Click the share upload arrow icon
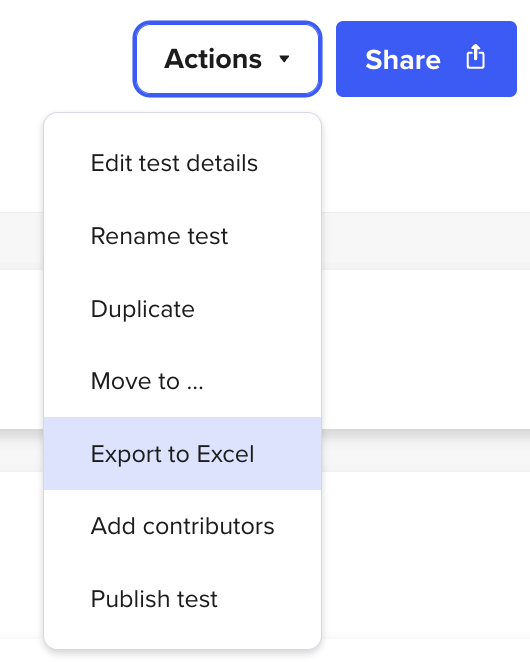 [x=476, y=57]
